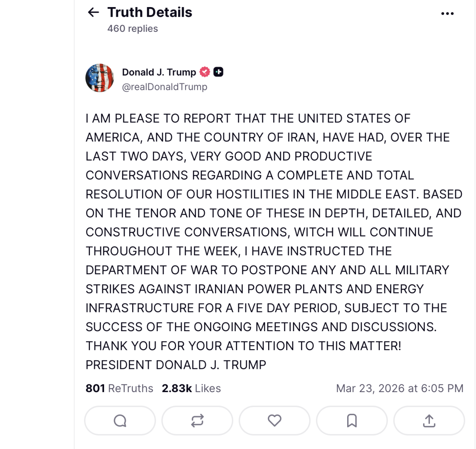Open the ellipsis options icon
476x449 pixels.
pos(447,12)
